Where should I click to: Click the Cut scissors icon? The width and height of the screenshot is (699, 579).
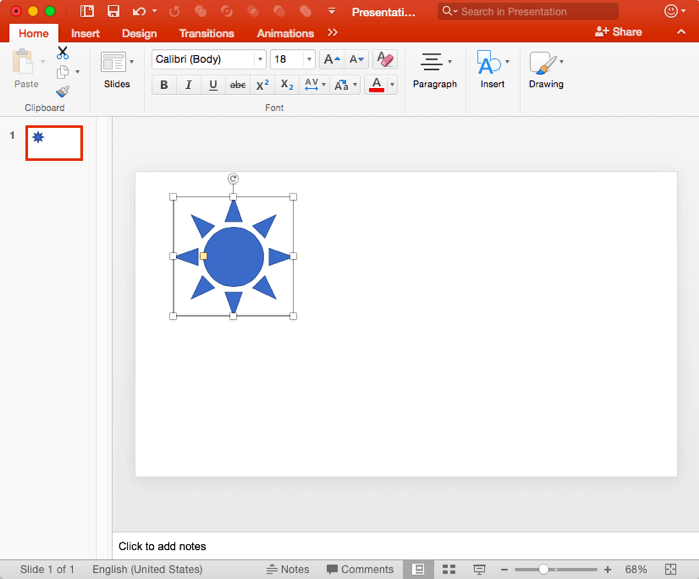pyautogui.click(x=63, y=52)
